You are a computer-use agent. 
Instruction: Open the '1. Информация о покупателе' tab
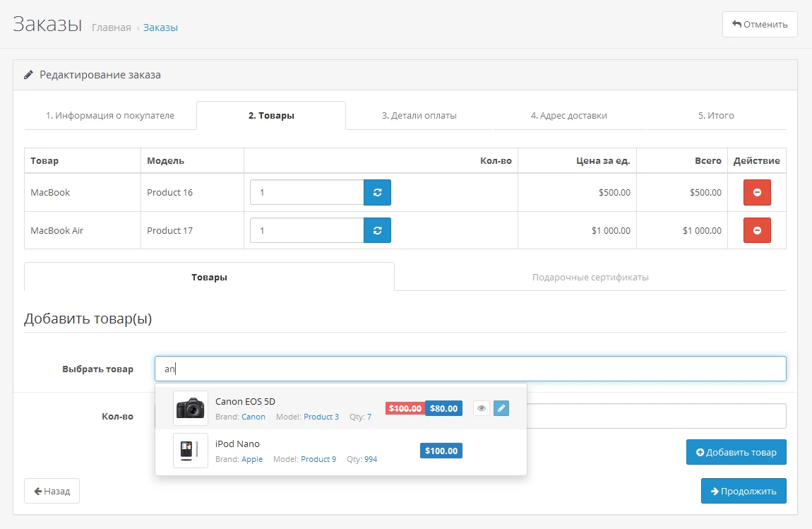tap(110, 116)
